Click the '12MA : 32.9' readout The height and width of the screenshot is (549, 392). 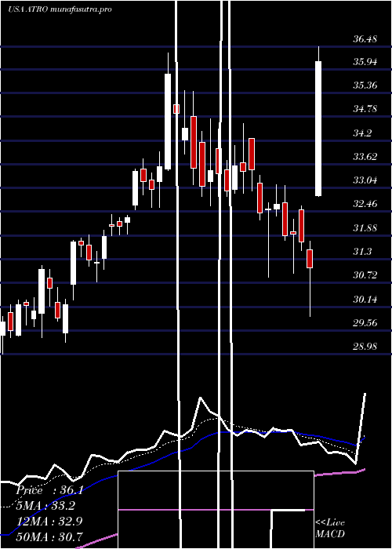pyautogui.click(x=49, y=522)
